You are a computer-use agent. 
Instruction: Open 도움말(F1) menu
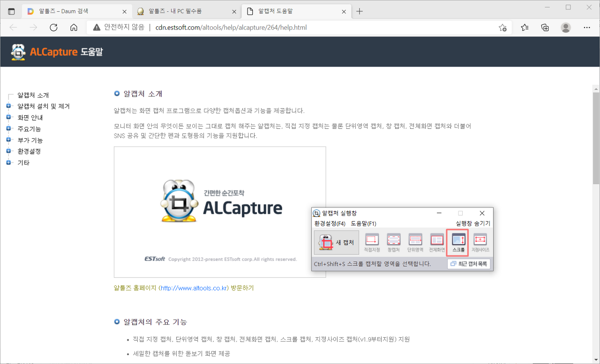point(364,223)
